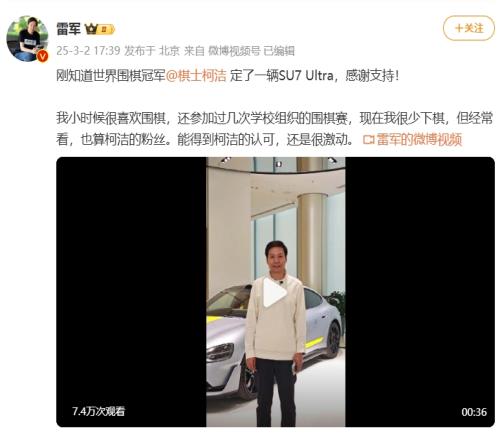Click the yellow member level badge
The width and height of the screenshot is (500, 440).
tap(106, 29)
